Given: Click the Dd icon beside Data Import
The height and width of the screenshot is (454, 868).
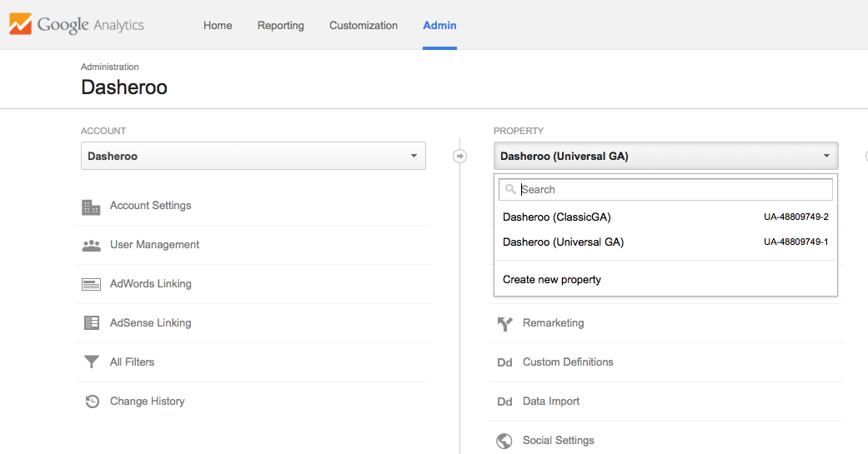Looking at the screenshot, I should (x=504, y=402).
